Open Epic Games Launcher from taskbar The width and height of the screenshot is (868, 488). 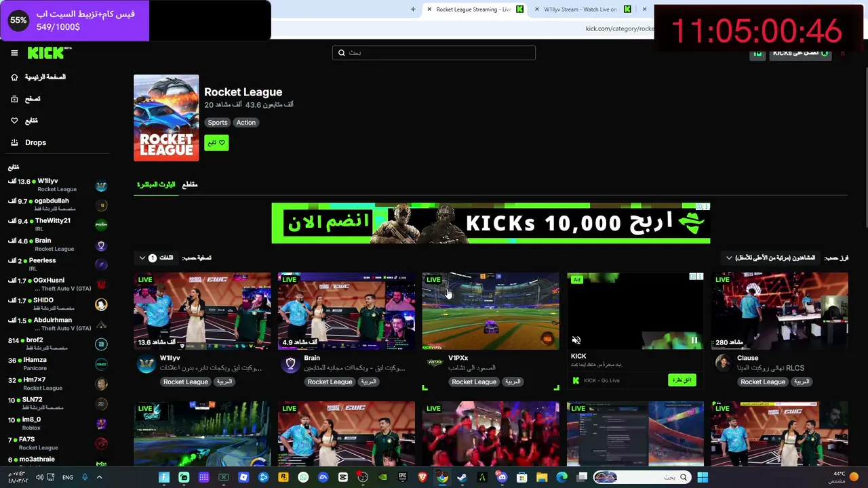tap(403, 477)
